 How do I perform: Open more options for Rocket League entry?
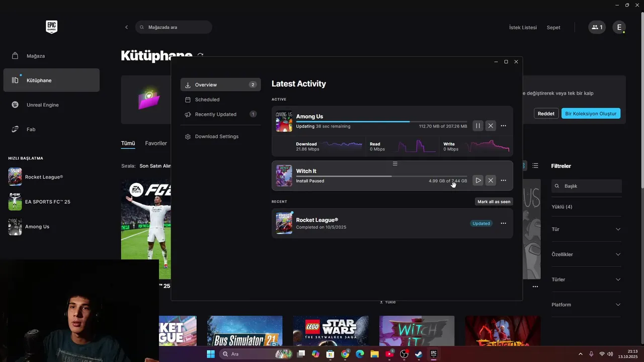pyautogui.click(x=503, y=223)
